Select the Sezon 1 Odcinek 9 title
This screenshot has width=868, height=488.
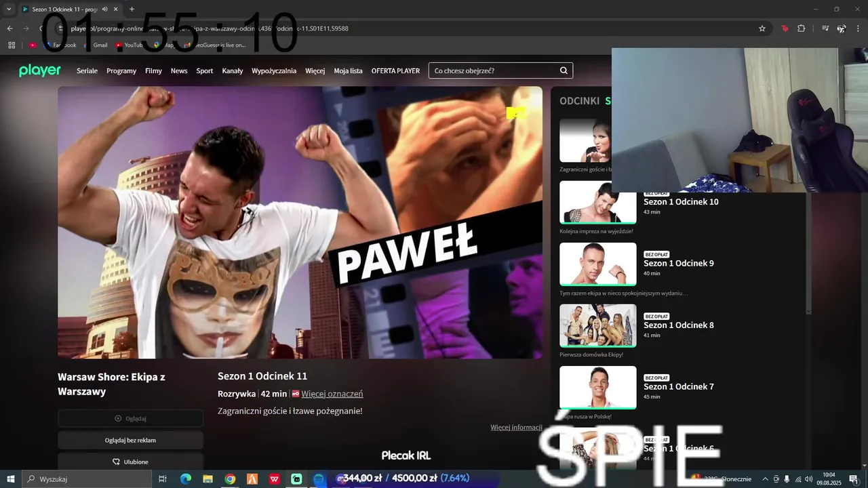click(679, 264)
